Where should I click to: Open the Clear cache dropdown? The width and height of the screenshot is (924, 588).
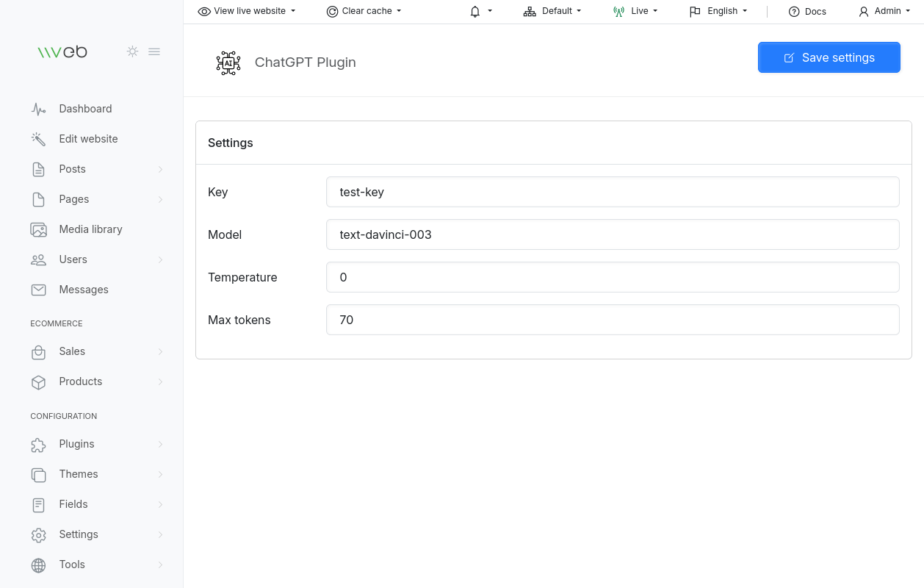[364, 11]
